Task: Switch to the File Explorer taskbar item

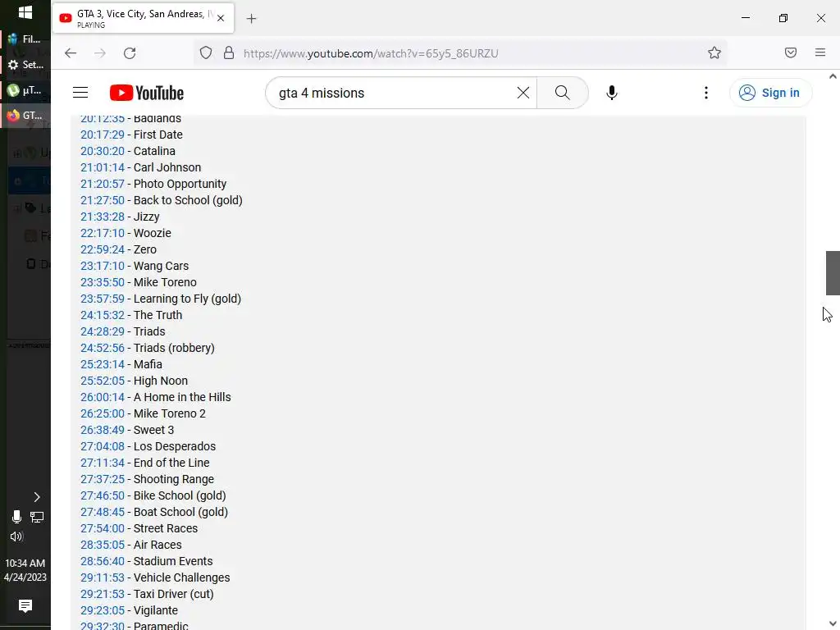Action: pos(25,39)
